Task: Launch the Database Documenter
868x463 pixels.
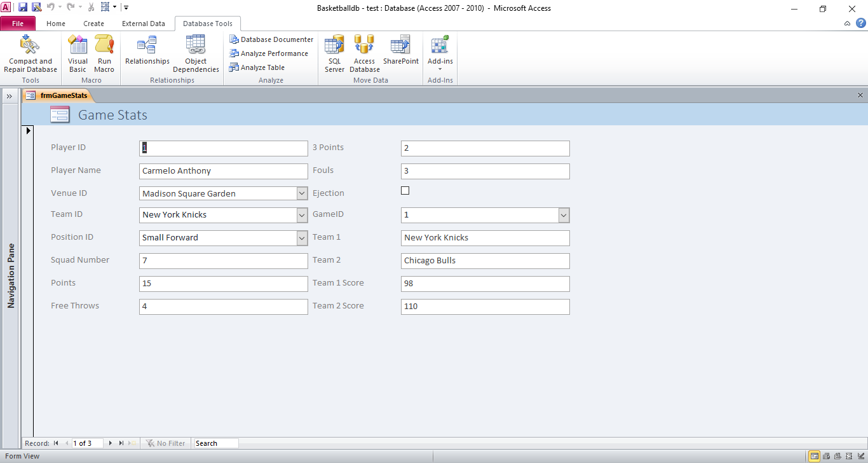Action: (271, 39)
